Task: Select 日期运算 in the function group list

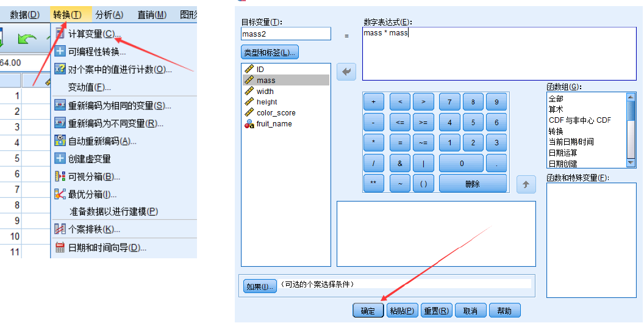Action: point(563,153)
